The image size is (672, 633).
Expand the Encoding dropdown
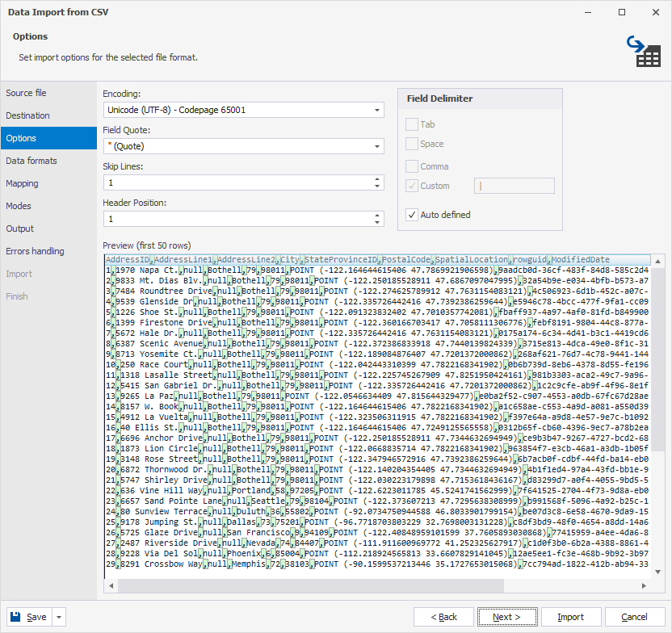(376, 110)
